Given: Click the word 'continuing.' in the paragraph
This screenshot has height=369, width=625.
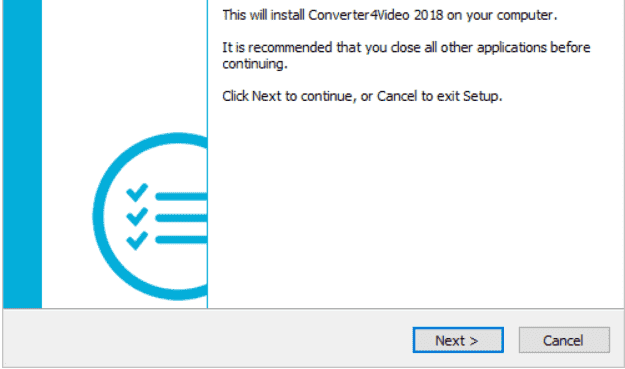Looking at the screenshot, I should click(255, 64).
